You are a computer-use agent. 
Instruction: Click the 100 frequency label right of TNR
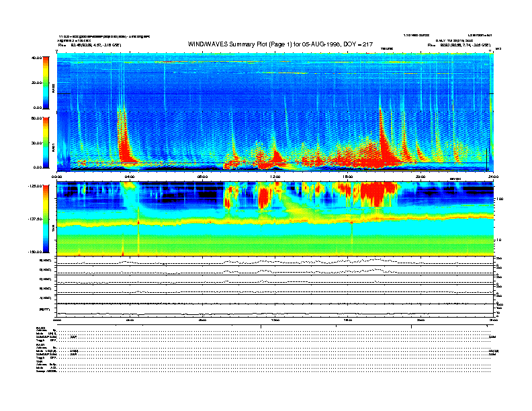(x=500, y=199)
